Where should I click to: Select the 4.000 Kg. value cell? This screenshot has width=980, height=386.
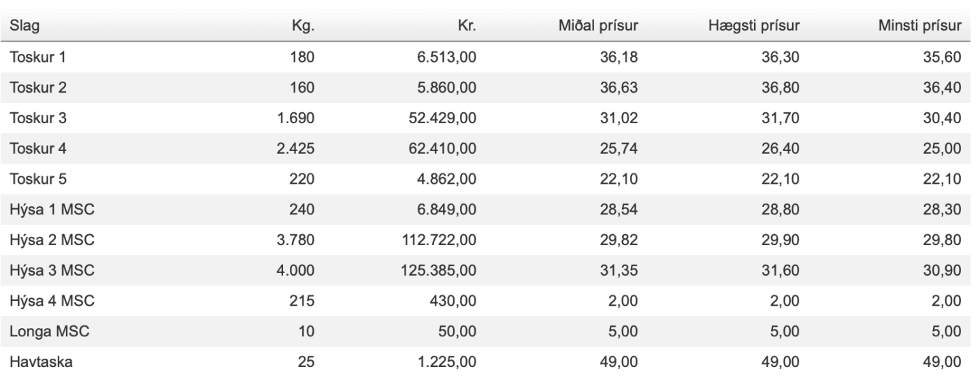point(295,270)
